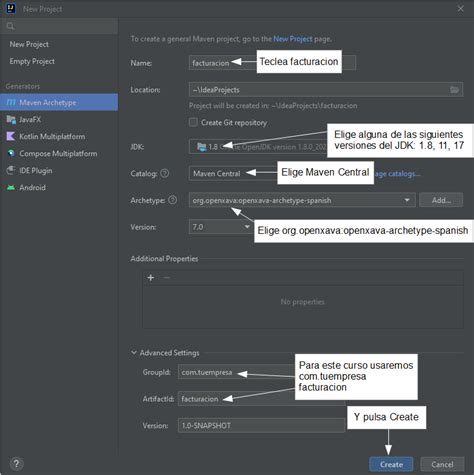Click the Archetype help question icon
Screen dimensions: 474x475
[x=172, y=200]
